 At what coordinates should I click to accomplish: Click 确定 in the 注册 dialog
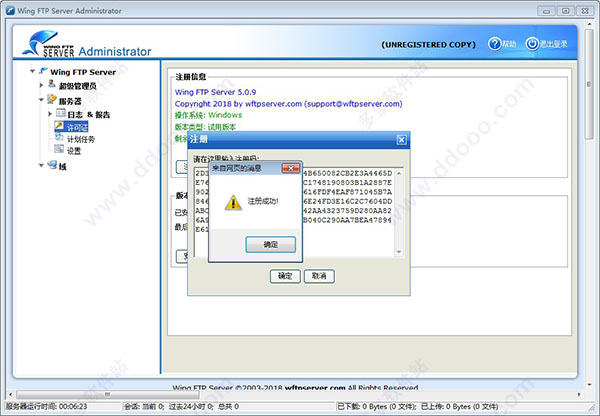tap(285, 276)
